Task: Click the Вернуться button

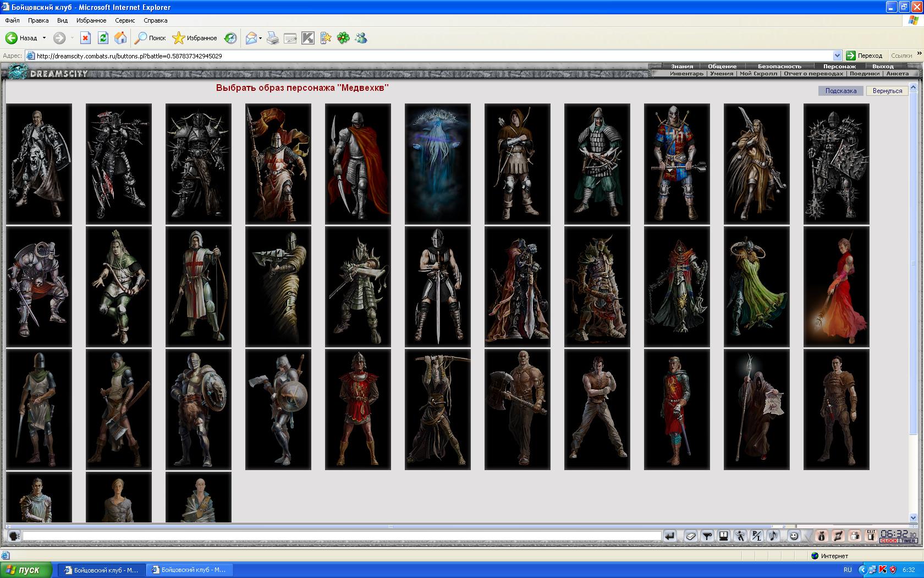Action: pos(887,91)
